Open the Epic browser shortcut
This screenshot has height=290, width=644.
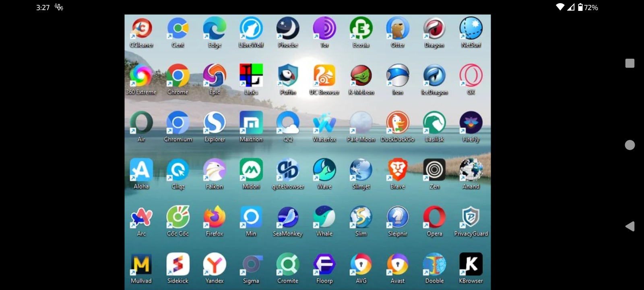tap(215, 75)
